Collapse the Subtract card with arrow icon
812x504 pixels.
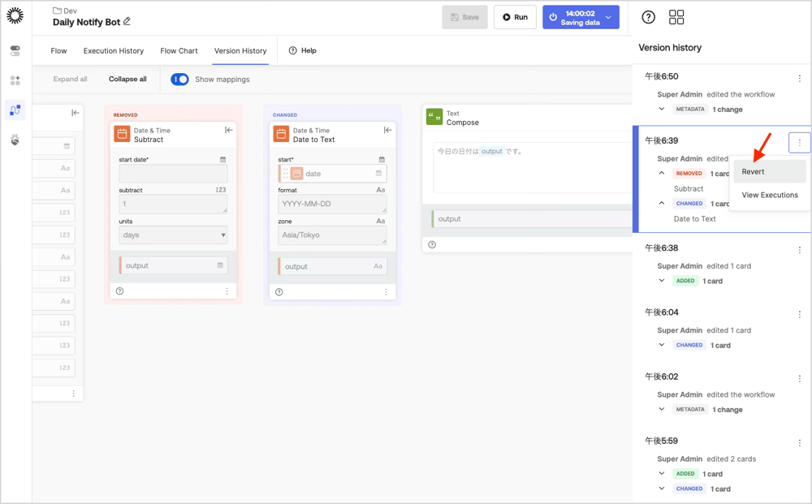pyautogui.click(x=229, y=130)
